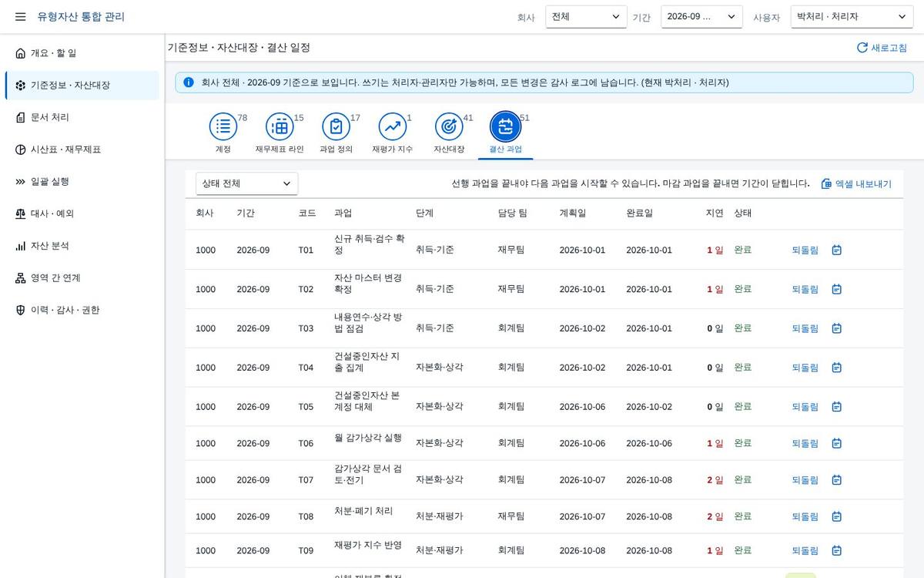Click 되돌림 for task T08
The height and width of the screenshot is (578, 924).
(805, 517)
